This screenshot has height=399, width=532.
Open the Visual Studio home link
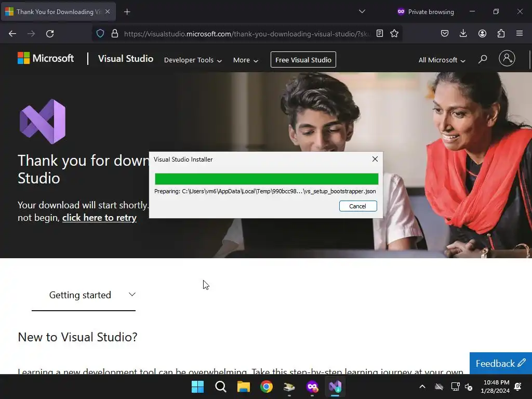tap(126, 59)
